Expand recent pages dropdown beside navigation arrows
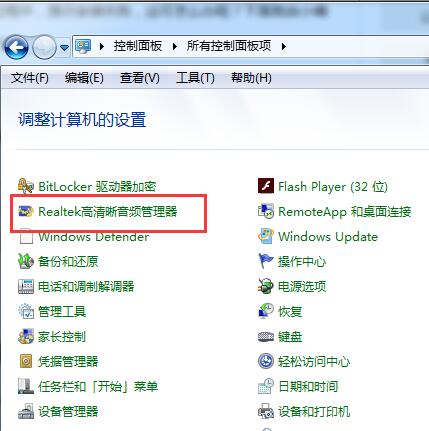 (64, 48)
